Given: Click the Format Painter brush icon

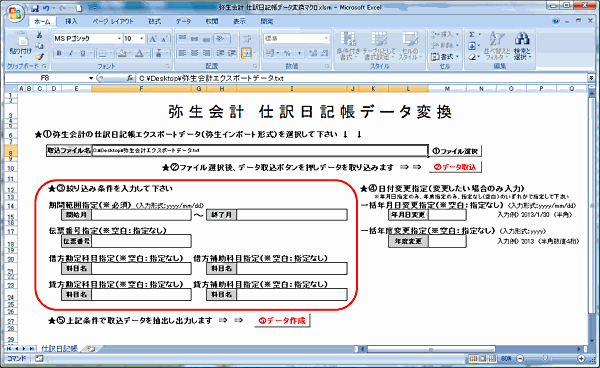Looking at the screenshot, I should tap(39, 56).
